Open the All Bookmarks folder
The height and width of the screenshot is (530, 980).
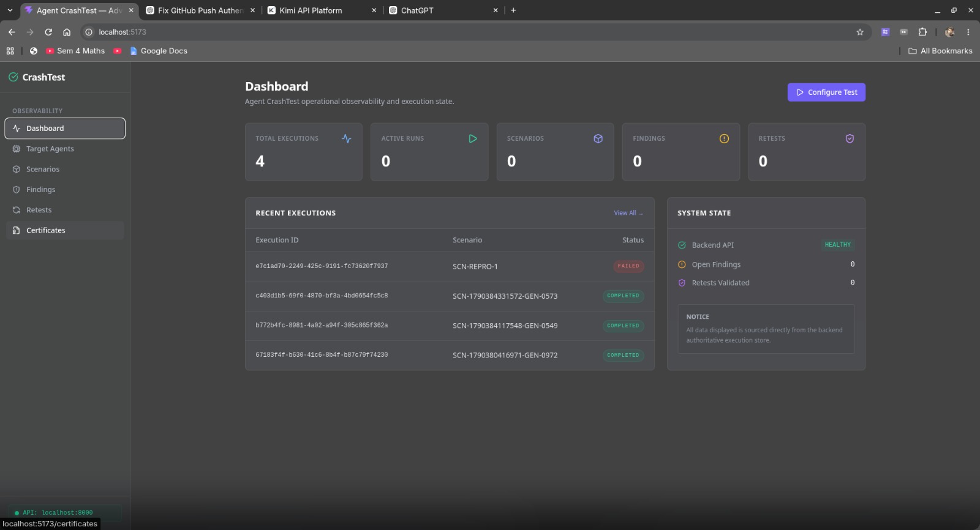[940, 51]
